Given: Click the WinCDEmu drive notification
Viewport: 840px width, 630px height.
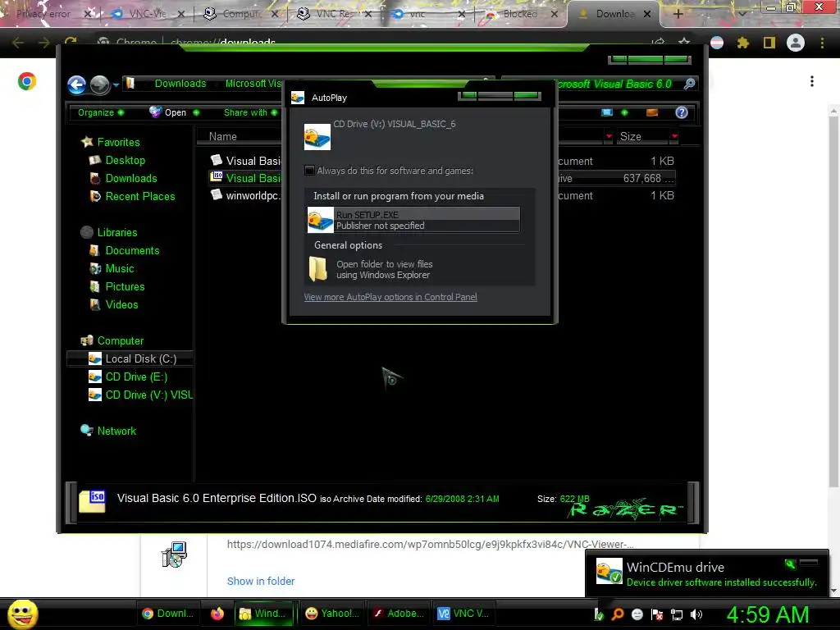Looking at the screenshot, I should (x=707, y=573).
